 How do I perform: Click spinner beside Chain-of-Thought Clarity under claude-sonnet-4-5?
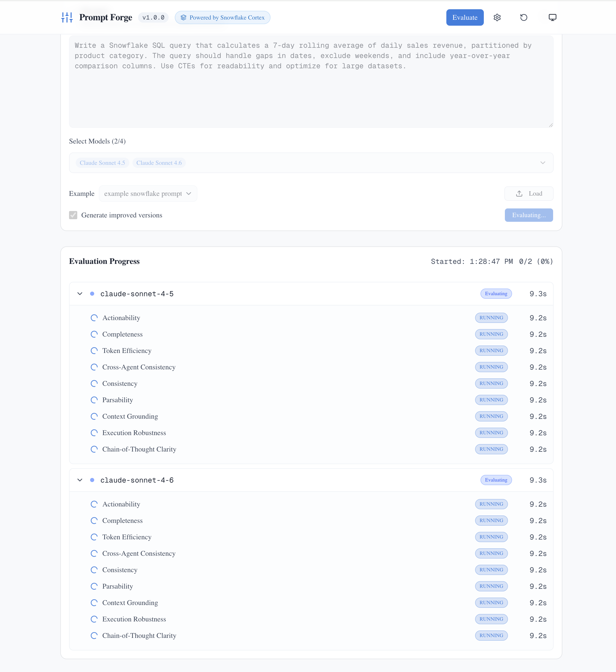pyautogui.click(x=94, y=449)
